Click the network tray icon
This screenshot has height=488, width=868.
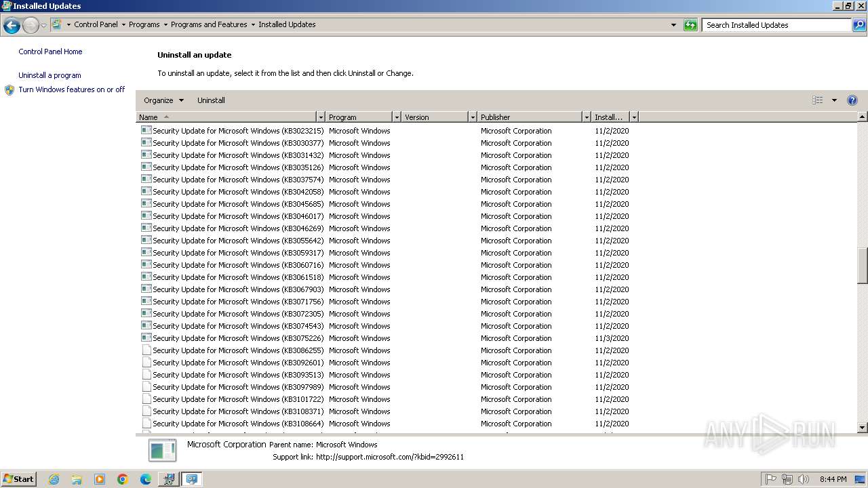click(787, 479)
